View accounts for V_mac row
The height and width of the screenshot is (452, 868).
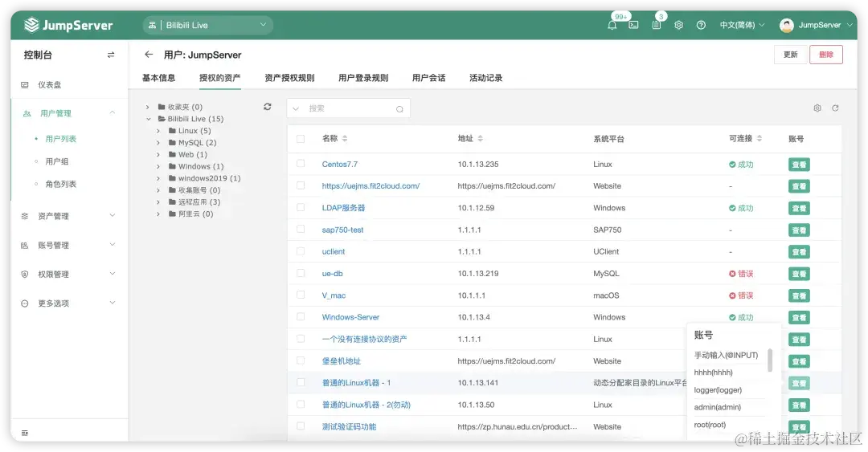tap(799, 295)
